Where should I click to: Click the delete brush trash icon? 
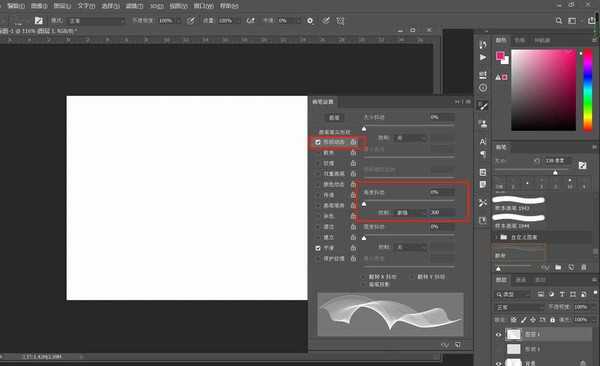coord(584,267)
